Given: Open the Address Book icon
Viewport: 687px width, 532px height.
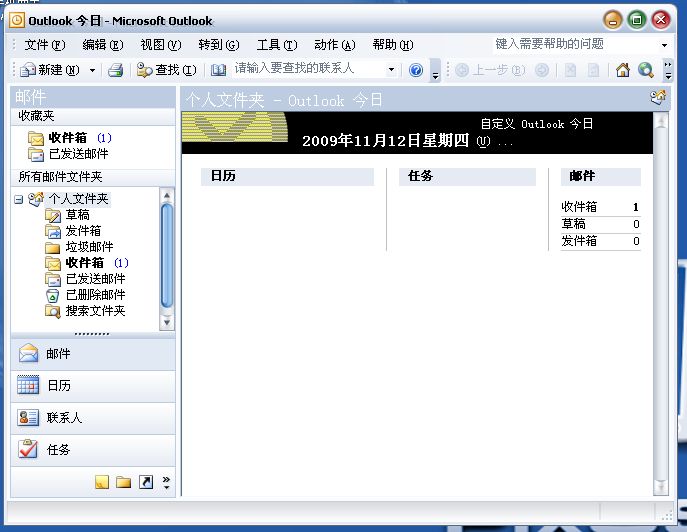Looking at the screenshot, I should pyautogui.click(x=218, y=70).
